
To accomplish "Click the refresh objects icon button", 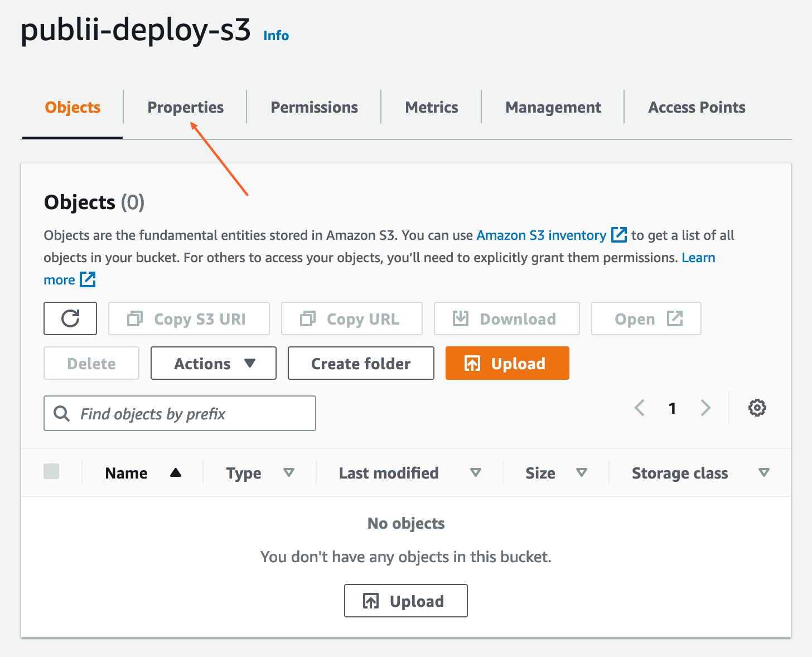I will pyautogui.click(x=70, y=318).
